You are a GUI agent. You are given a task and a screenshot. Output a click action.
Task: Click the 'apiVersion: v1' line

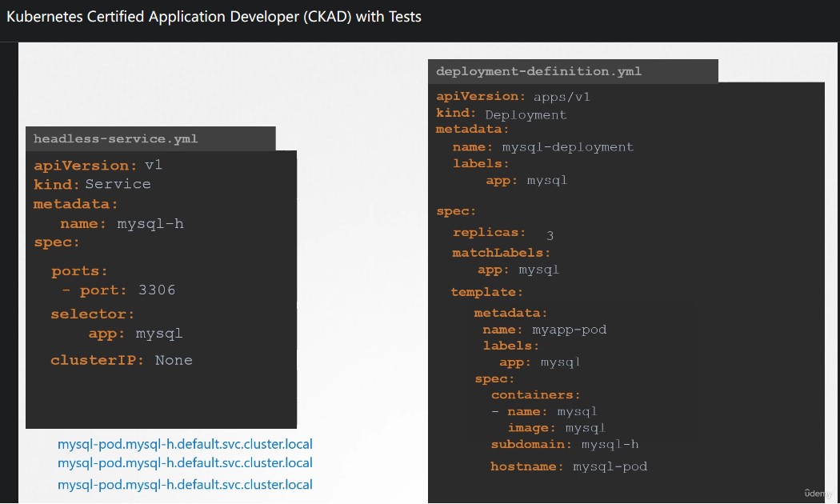pos(98,165)
